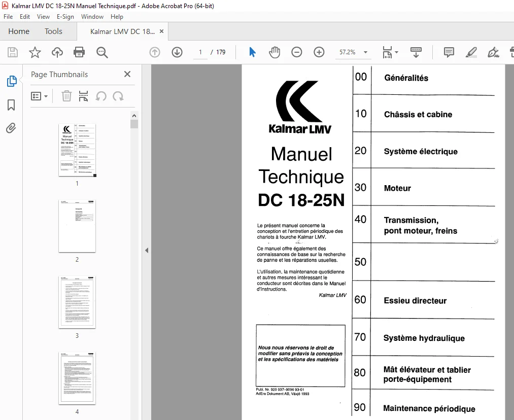Open the Attachments paperclip panel

(11, 128)
